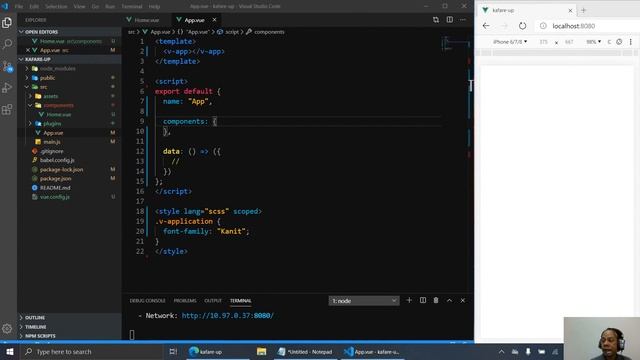
Task: Go back in the browser window
Action: click(x=486, y=26)
